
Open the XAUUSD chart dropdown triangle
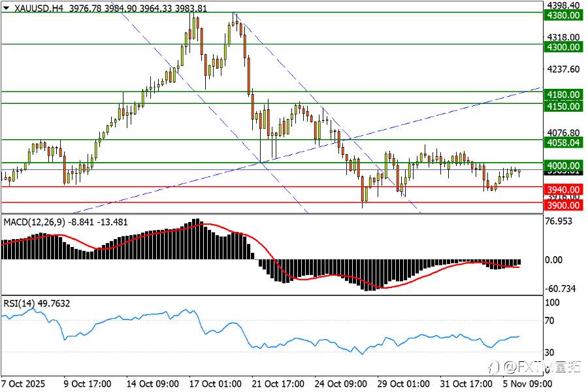[x=6, y=8]
